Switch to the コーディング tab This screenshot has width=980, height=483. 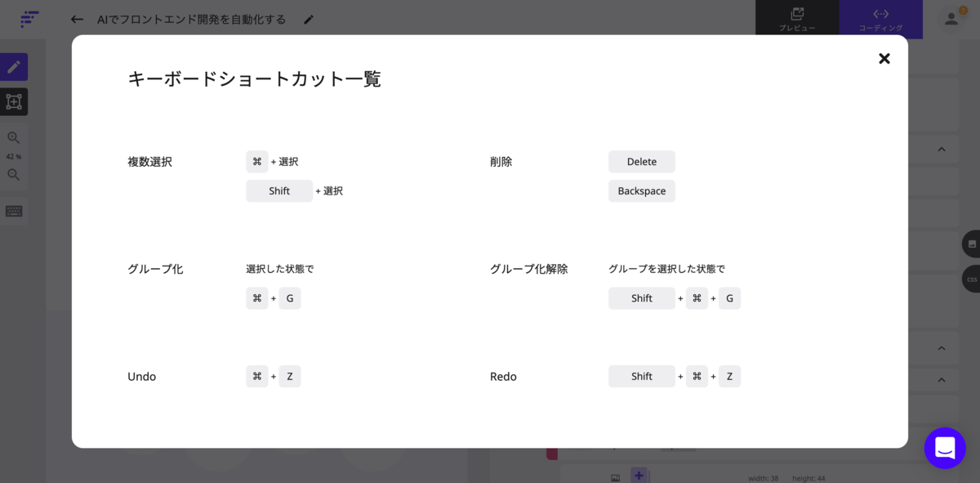[880, 19]
